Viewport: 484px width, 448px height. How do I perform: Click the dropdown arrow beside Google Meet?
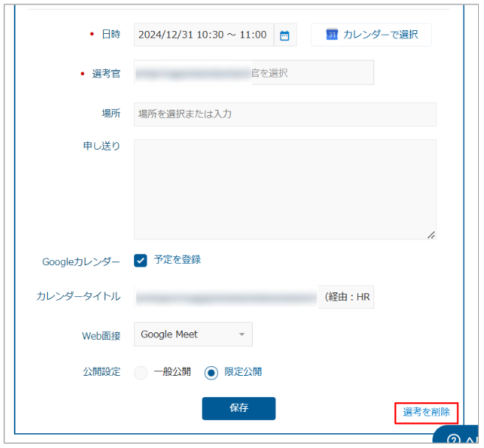(241, 335)
